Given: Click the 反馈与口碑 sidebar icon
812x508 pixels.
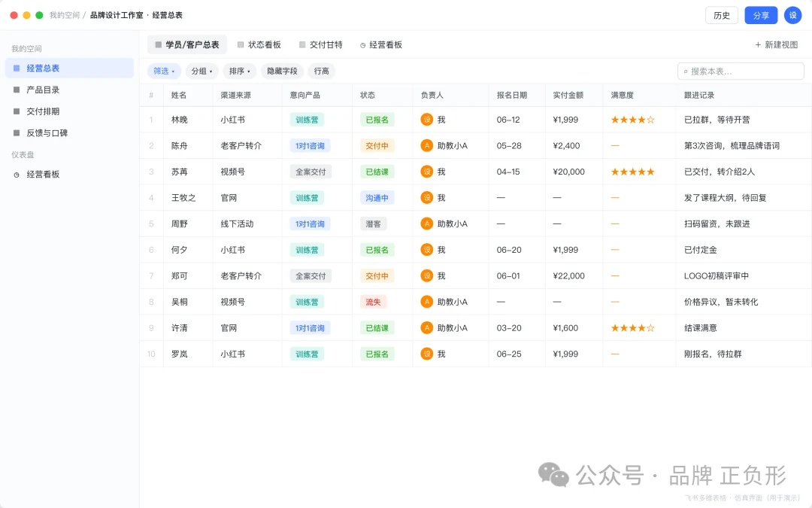Looking at the screenshot, I should [x=17, y=133].
